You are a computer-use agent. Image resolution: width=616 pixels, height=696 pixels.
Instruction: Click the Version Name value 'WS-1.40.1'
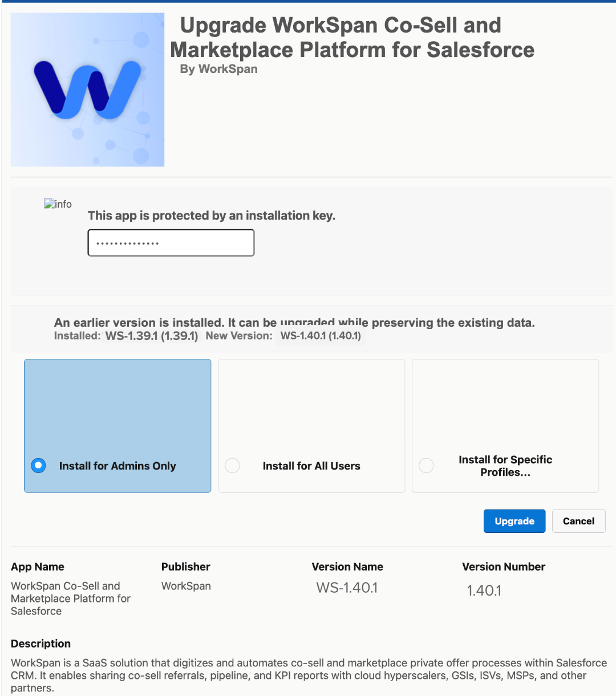[x=347, y=588]
